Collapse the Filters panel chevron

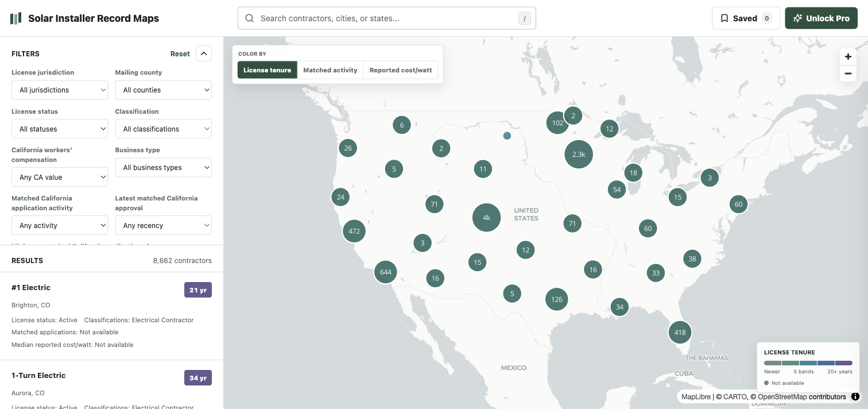tap(204, 53)
